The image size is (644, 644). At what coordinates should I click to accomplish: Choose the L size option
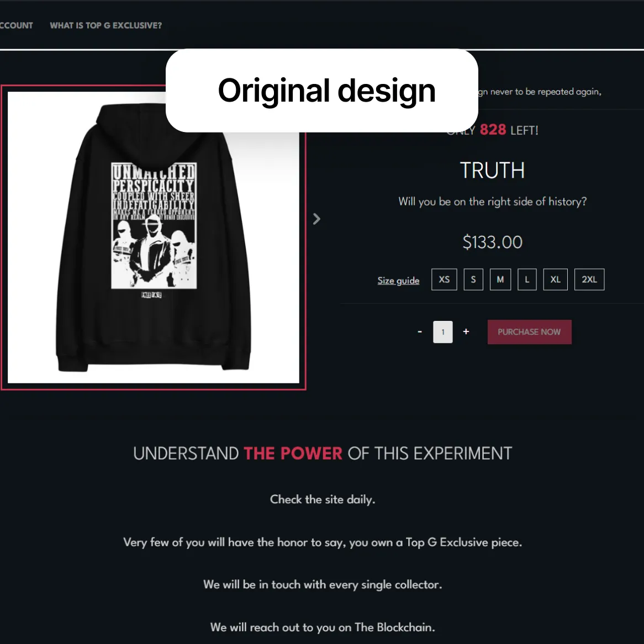click(527, 279)
